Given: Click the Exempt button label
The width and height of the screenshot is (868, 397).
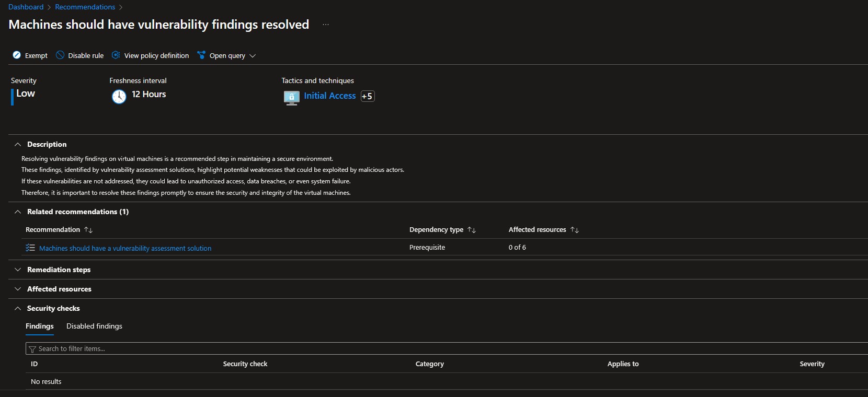Looking at the screenshot, I should coord(36,55).
